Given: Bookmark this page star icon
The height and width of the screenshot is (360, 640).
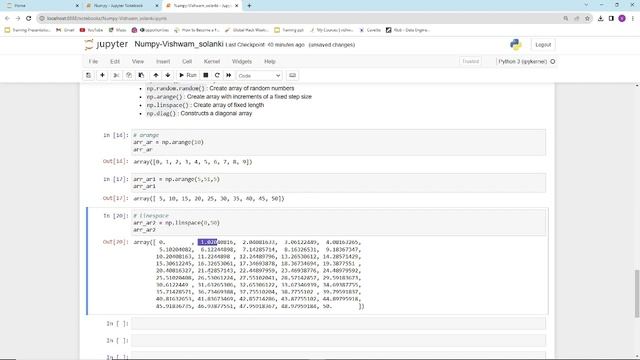Looking at the screenshot, I should 587,18.
